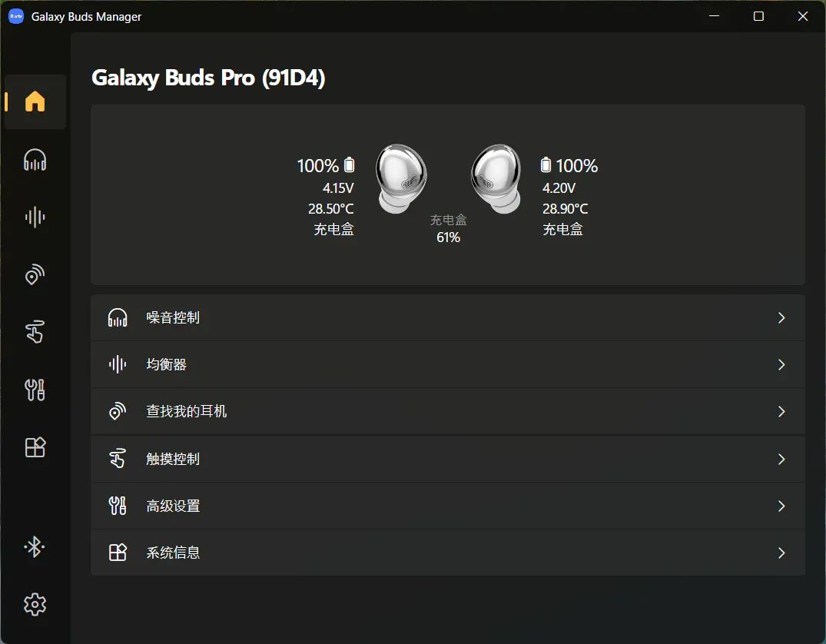Open Find My Earbuds from the sidebar icon
The height and width of the screenshot is (644, 826).
point(35,274)
